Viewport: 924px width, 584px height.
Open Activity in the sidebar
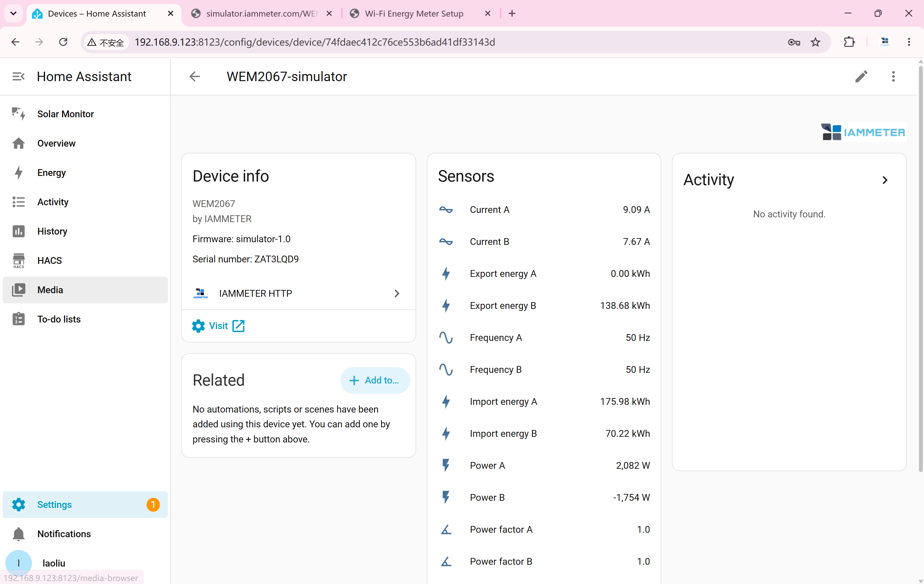click(x=85, y=202)
